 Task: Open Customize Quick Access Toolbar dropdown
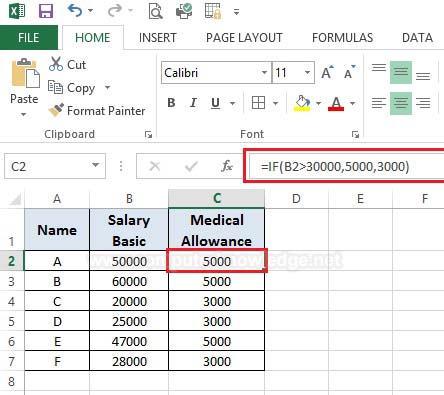[x=236, y=12]
